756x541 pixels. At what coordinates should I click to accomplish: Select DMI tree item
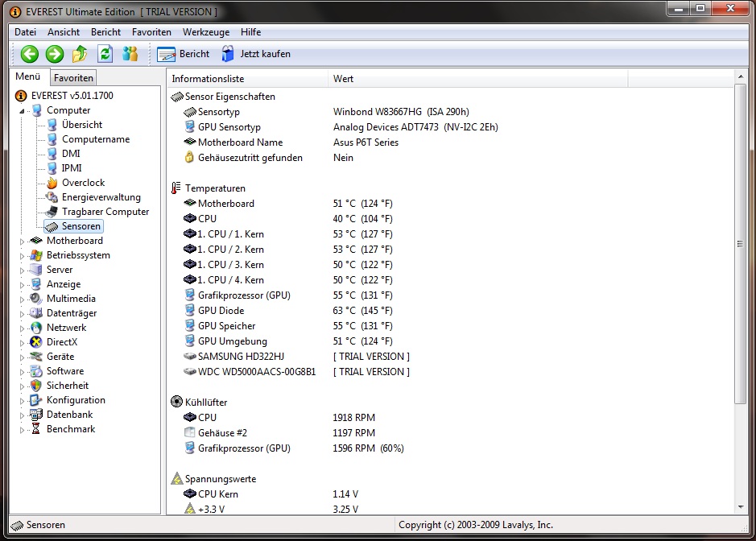(71, 154)
